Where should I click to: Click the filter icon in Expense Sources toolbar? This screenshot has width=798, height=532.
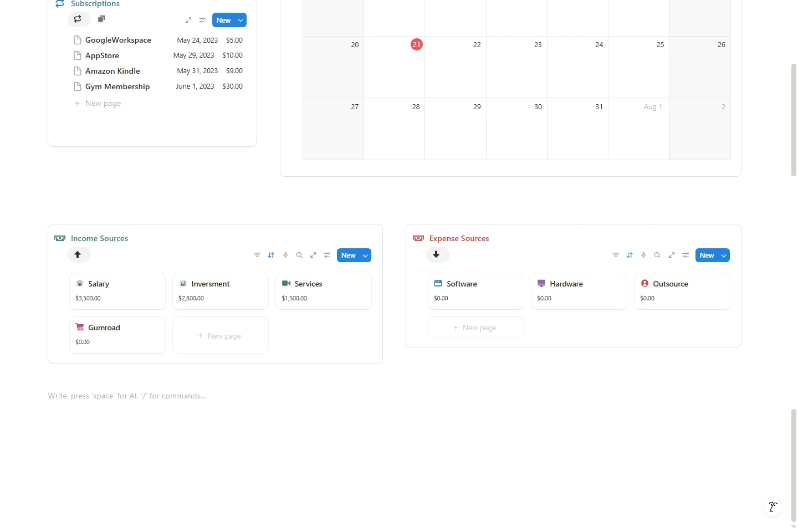[x=615, y=255]
